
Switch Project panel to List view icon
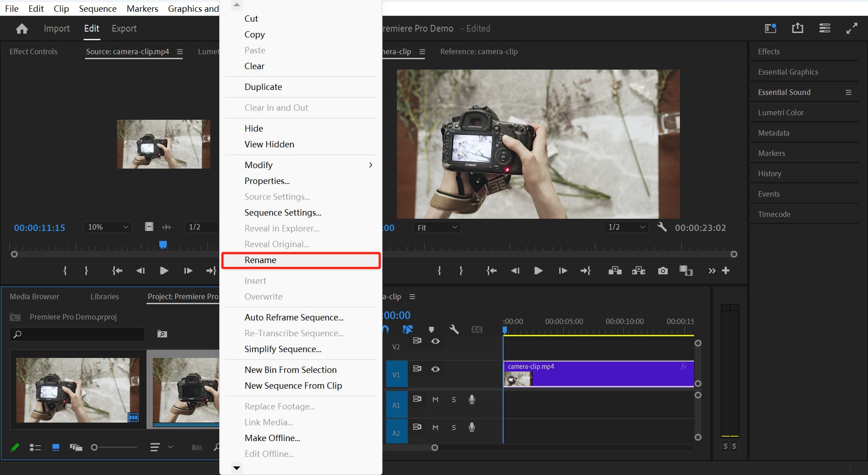pos(35,447)
